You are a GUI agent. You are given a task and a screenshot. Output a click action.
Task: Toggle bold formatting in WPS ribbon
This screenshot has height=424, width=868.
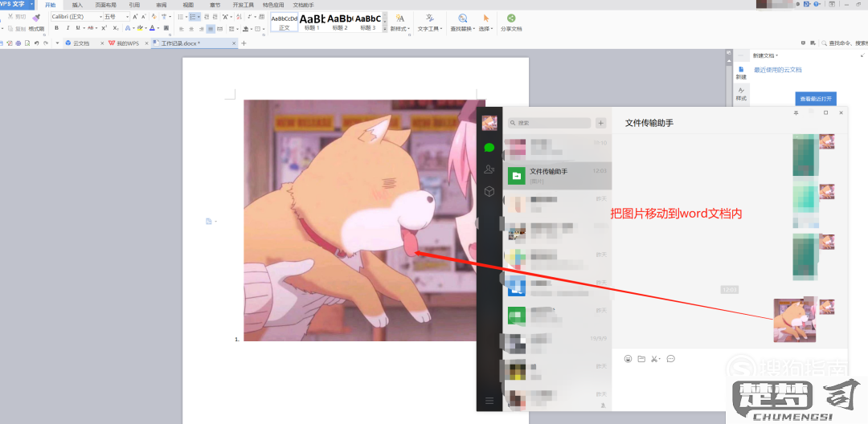[x=56, y=28]
